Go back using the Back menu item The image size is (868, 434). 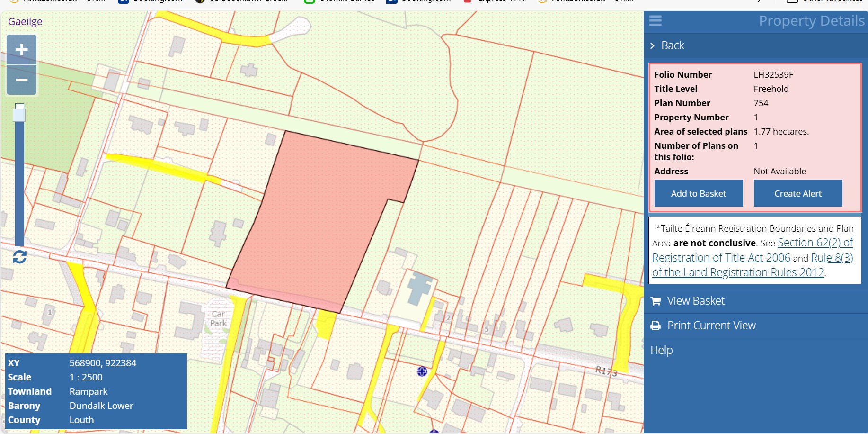coord(673,45)
